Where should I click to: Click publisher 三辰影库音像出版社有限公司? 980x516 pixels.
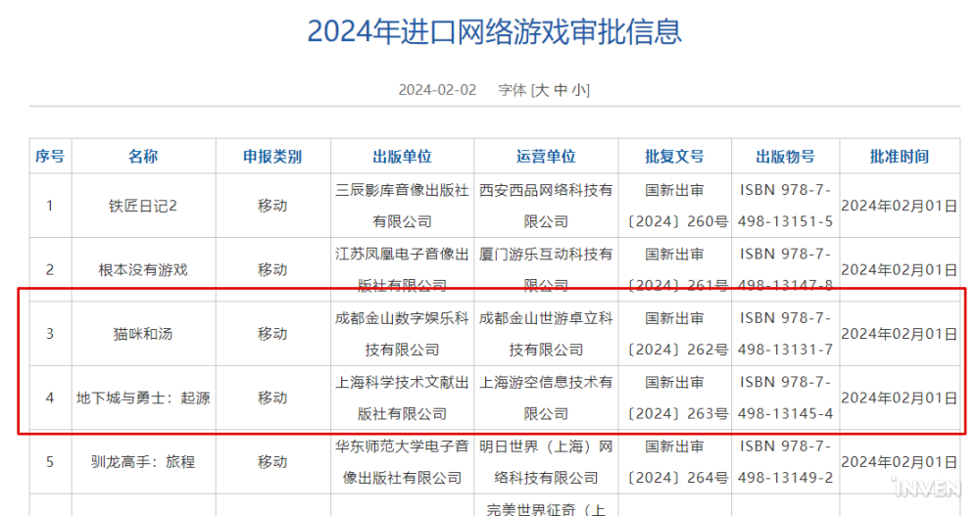pos(402,207)
